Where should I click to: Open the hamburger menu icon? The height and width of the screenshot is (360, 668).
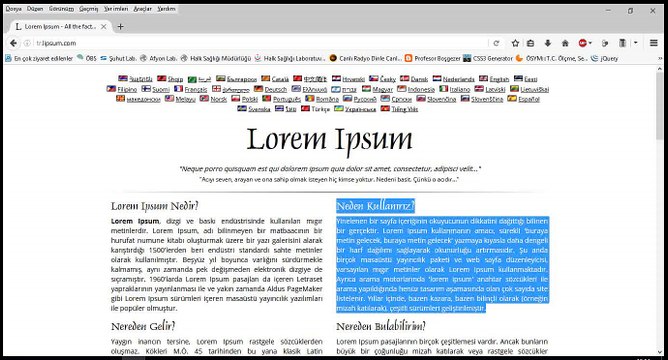654,43
